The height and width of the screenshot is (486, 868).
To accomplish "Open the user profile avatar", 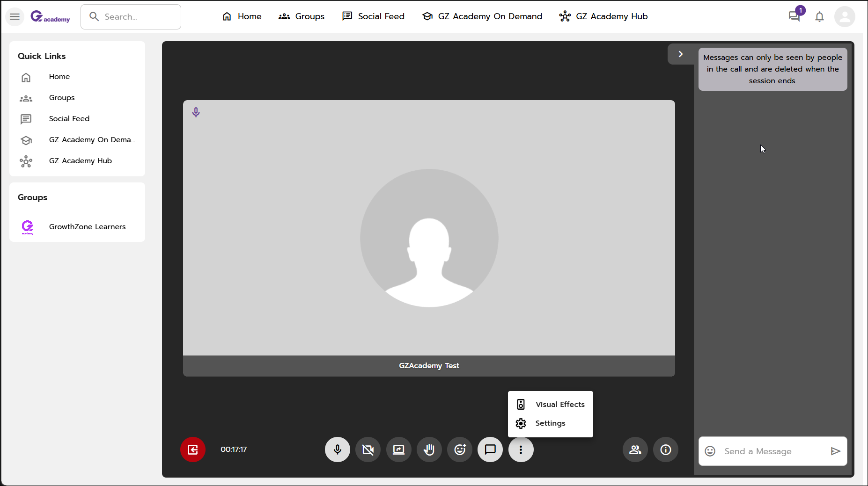I will 845,17.
